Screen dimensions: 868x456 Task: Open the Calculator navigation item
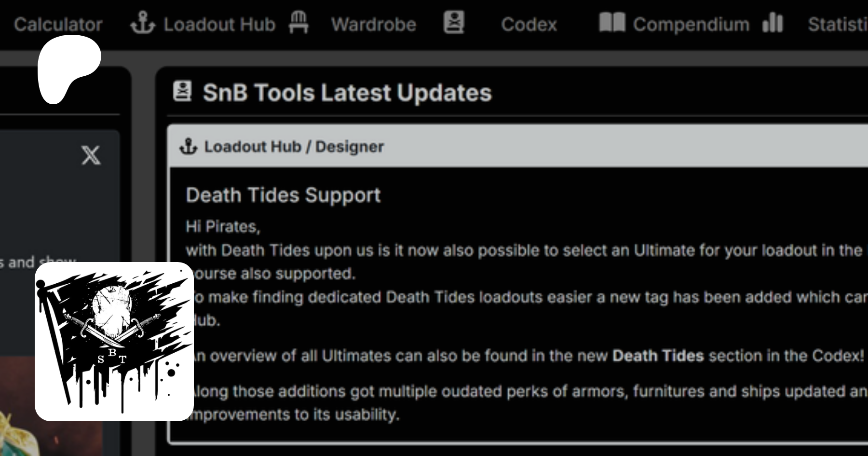(58, 24)
